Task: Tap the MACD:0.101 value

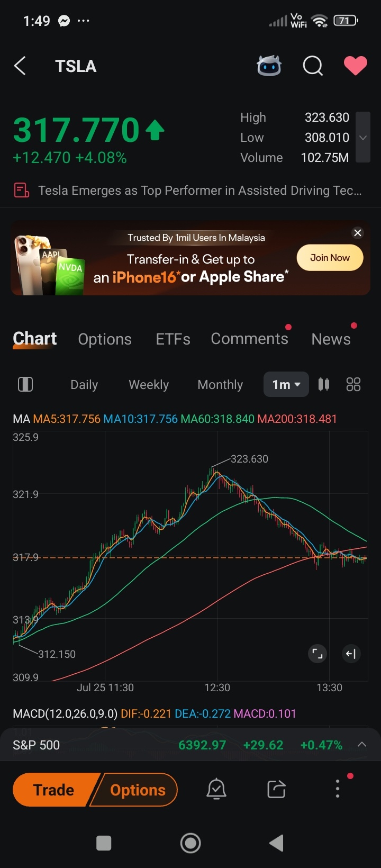Action: point(265,713)
